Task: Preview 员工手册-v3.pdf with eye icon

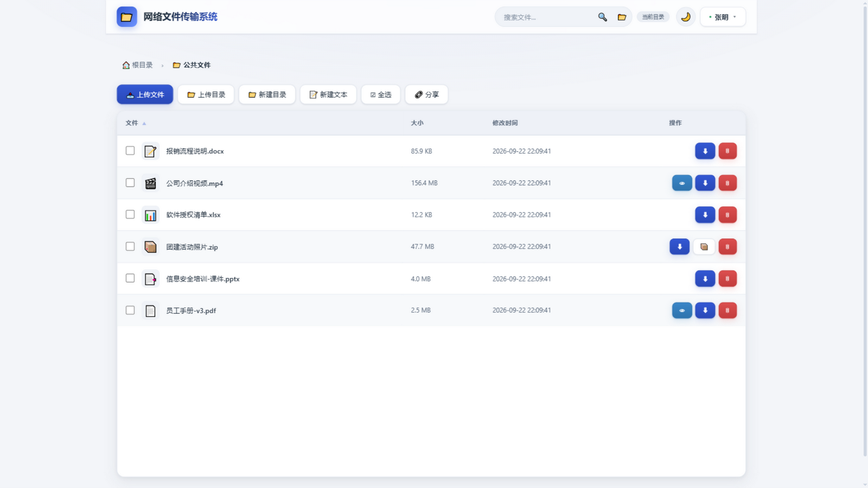Action: click(x=682, y=310)
